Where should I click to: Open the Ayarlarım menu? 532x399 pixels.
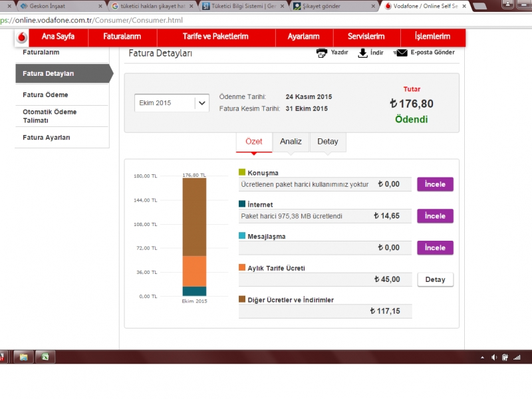click(304, 37)
